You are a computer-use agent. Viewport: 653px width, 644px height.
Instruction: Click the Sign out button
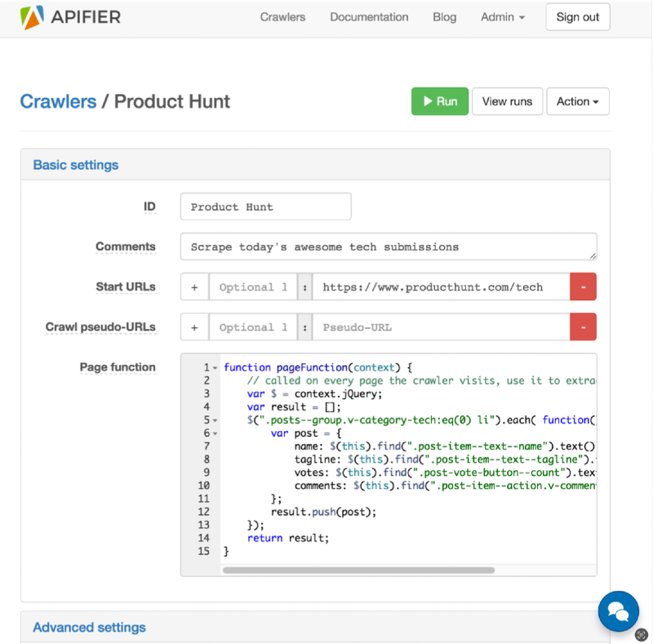tap(578, 17)
